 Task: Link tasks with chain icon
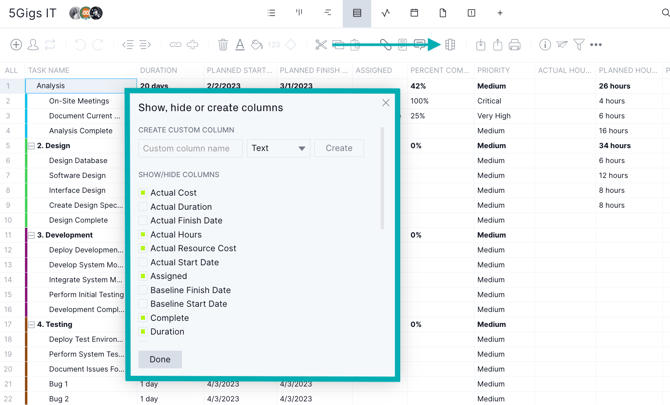[175, 44]
